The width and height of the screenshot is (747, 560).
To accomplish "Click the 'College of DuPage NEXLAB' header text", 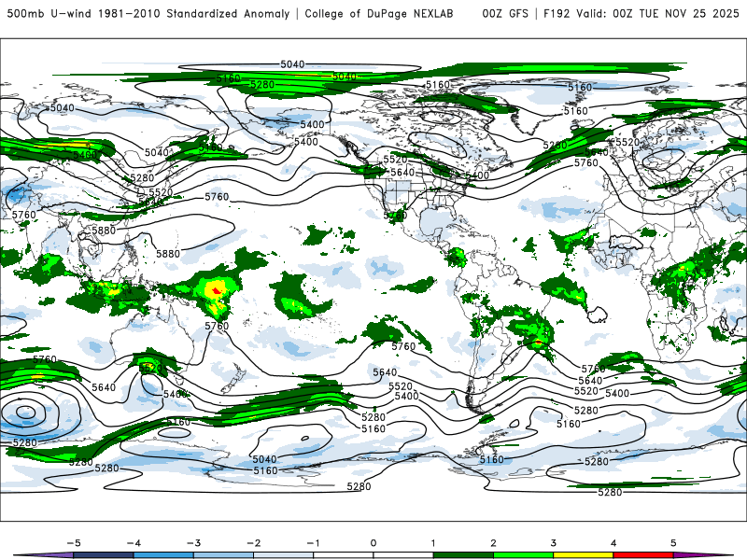I will click(x=379, y=13).
